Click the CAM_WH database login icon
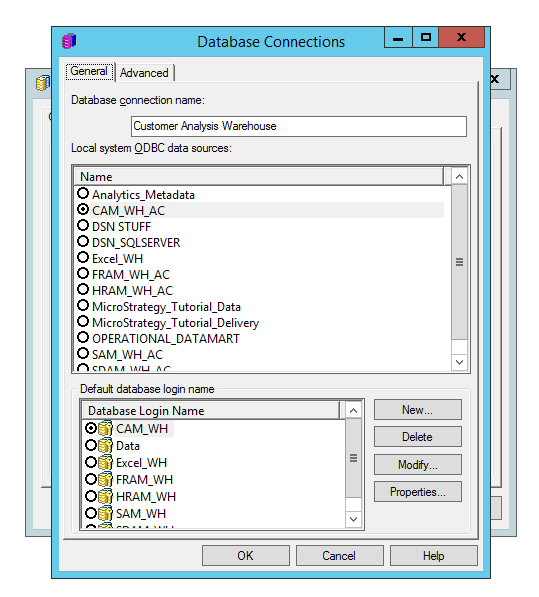Image resolution: width=539 pixels, height=597 pixels. [105, 428]
